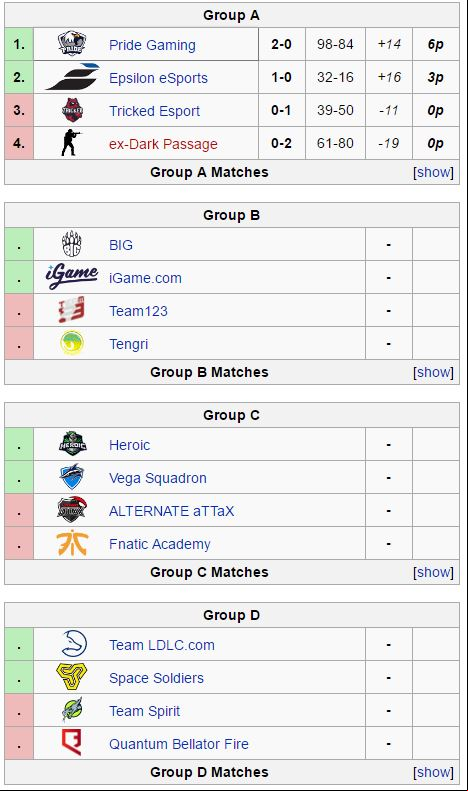Click the Epsilon eSports logo icon
Screen dimensions: 468x791
pyautogui.click(x=72, y=77)
